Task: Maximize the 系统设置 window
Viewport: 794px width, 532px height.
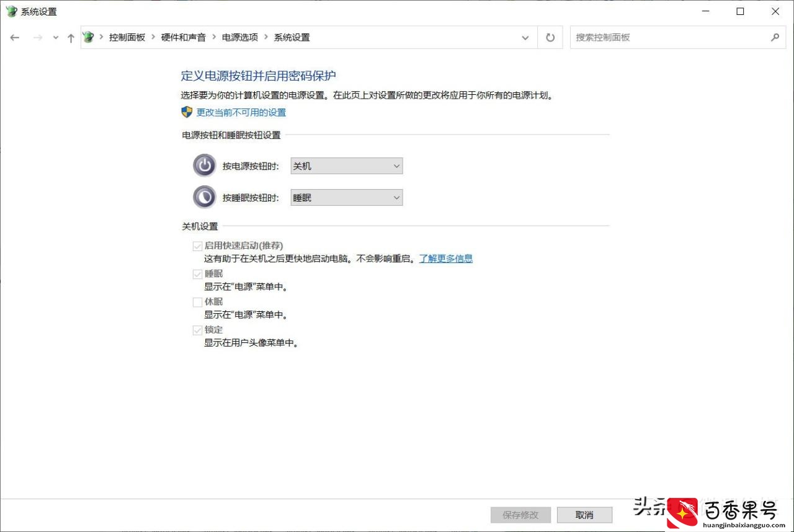Action: 740,11
